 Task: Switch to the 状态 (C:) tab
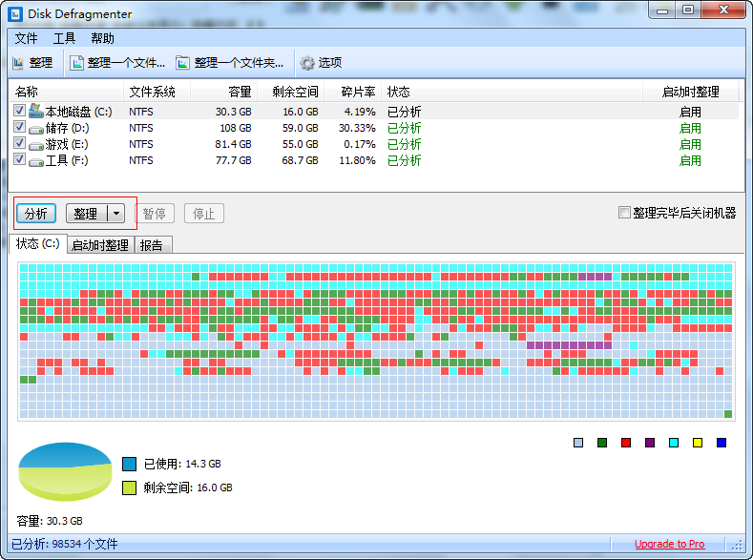point(38,244)
